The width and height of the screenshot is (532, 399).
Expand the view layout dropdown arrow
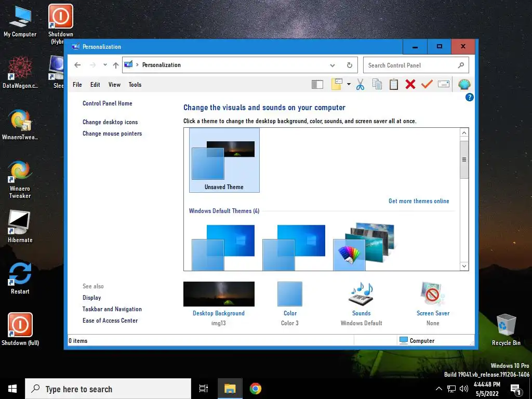(349, 84)
